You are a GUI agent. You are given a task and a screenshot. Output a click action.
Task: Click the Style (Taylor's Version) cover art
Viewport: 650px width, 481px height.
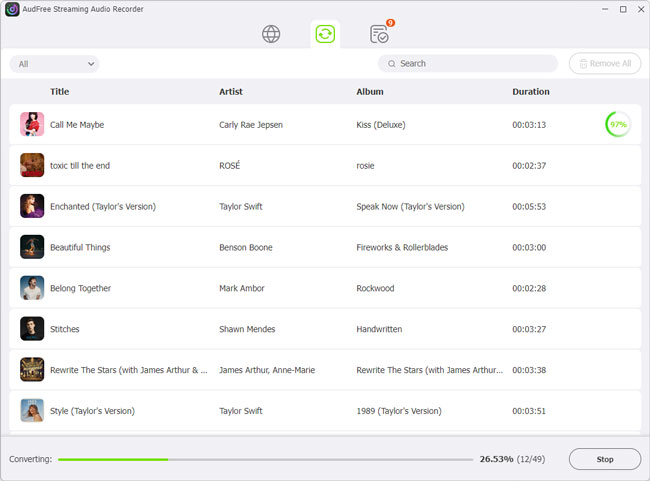[x=32, y=411]
